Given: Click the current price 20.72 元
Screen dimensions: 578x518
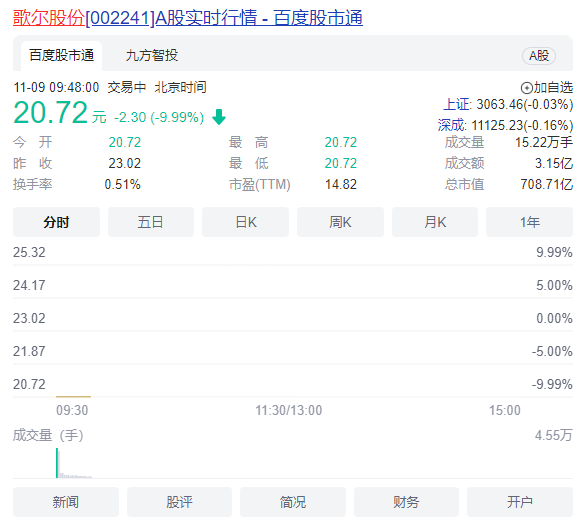Looking at the screenshot, I should point(60,113).
